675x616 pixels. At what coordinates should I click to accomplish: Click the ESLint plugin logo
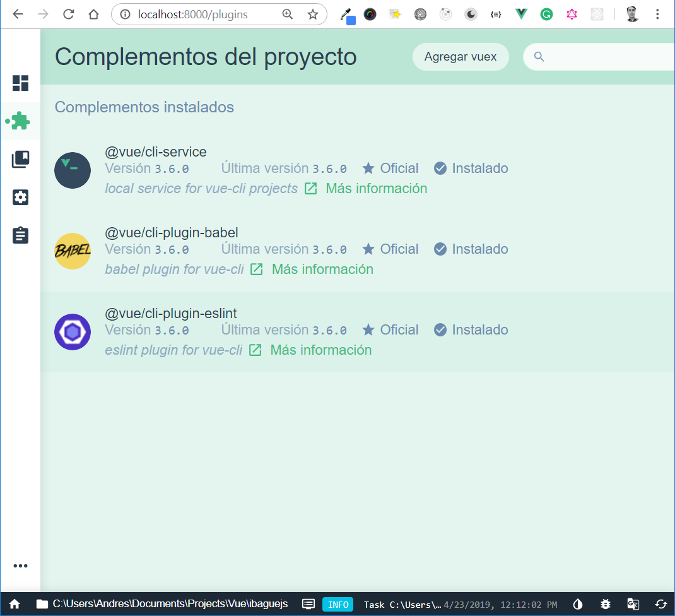point(73,332)
